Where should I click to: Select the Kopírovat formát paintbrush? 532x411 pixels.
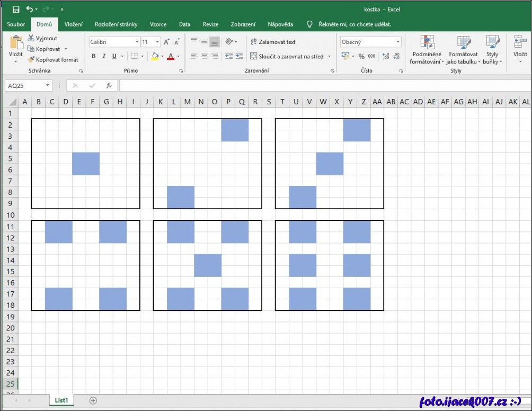coord(31,60)
